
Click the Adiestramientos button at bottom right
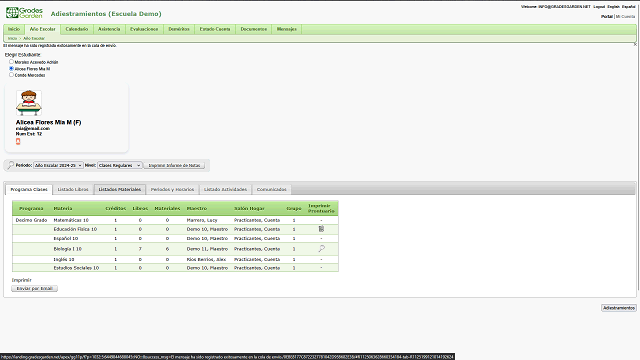coord(619,308)
